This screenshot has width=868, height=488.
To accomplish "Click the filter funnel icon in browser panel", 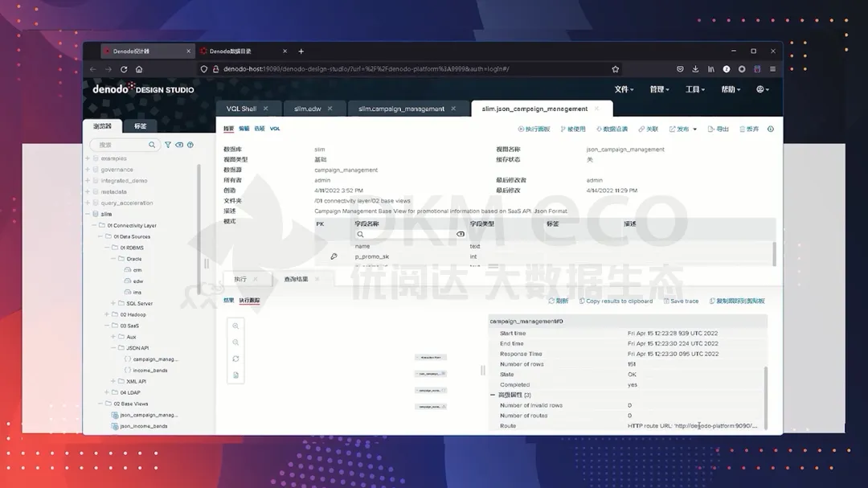I will (x=168, y=145).
